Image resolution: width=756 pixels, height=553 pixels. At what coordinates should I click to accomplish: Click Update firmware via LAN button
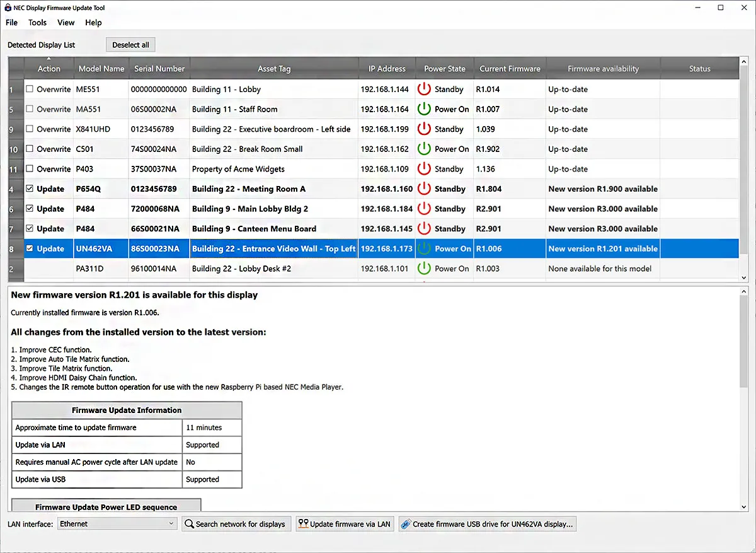345,524
